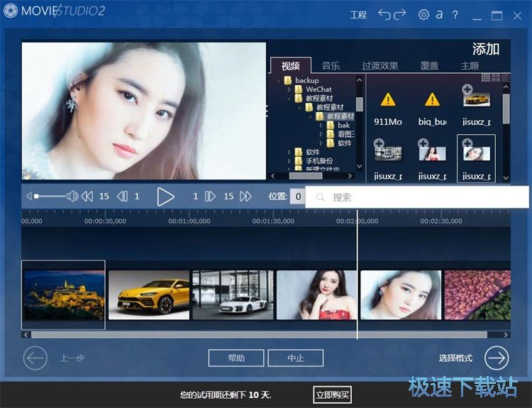Open settings with the gear icon

click(x=423, y=15)
